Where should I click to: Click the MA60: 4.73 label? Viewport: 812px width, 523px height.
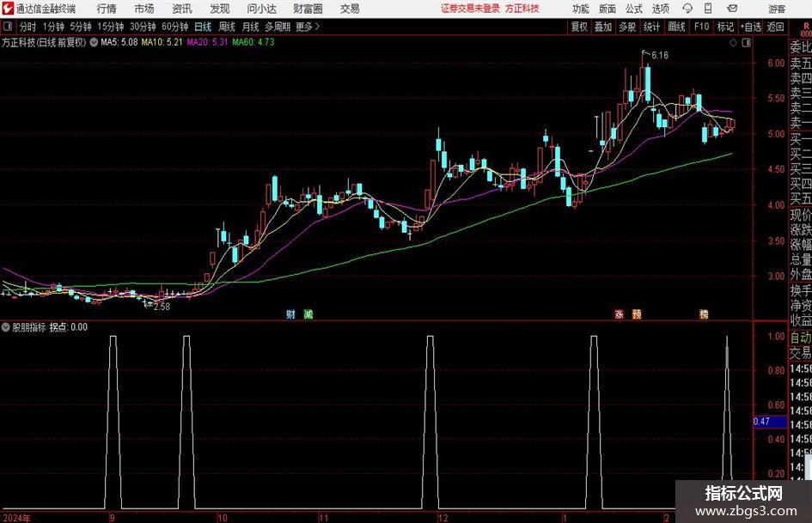pos(253,42)
